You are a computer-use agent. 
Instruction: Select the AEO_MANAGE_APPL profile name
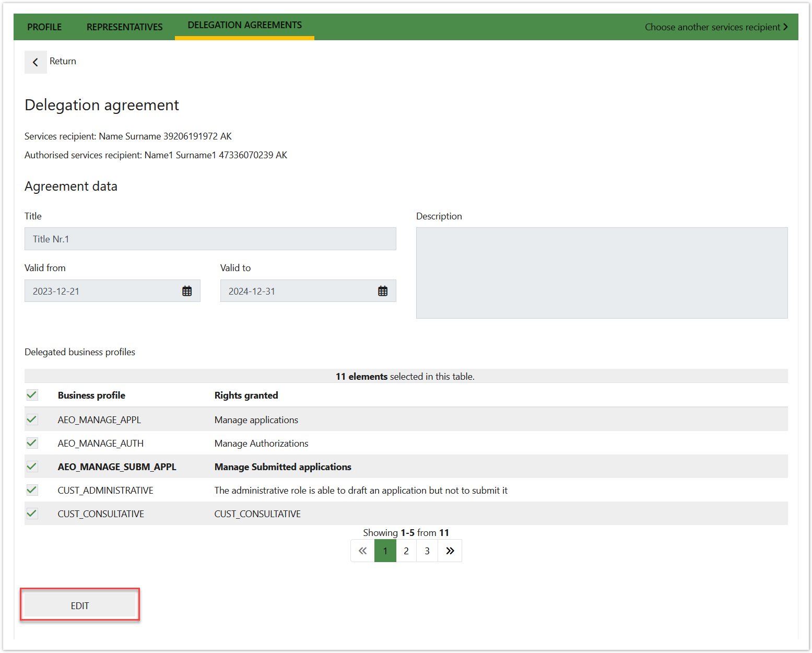click(x=99, y=420)
